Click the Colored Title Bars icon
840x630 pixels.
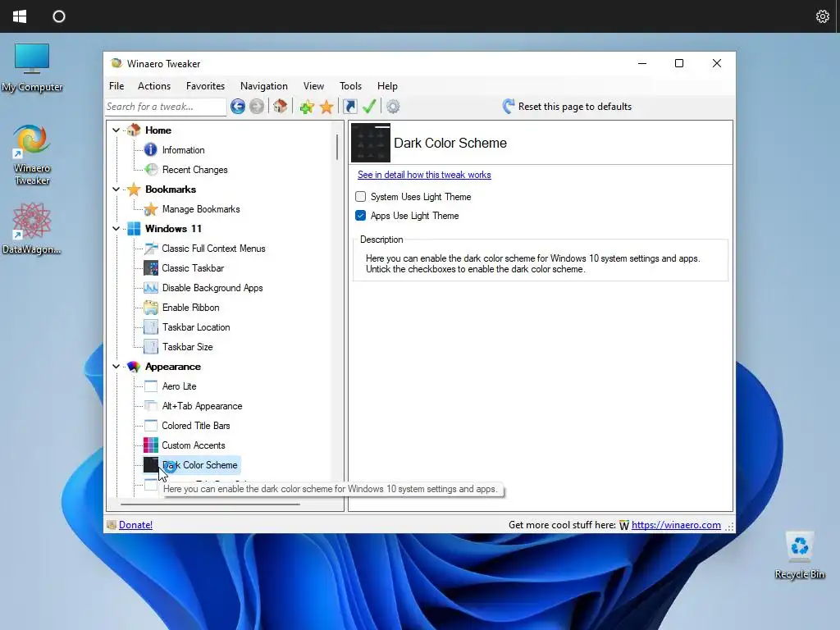(x=151, y=426)
